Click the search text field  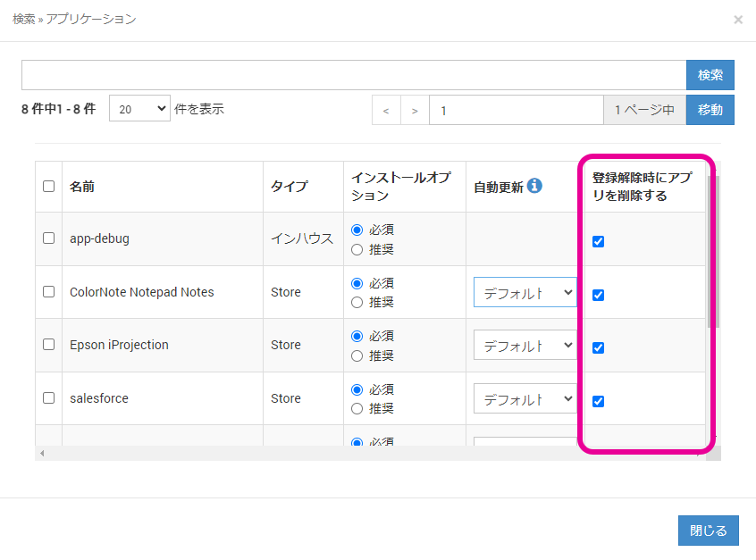[353, 75]
